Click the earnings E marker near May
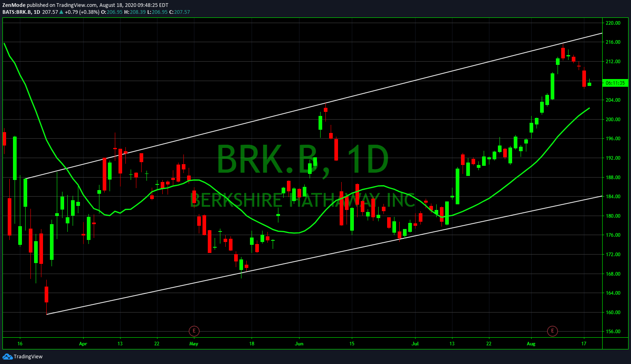The width and height of the screenshot is (631, 364). (194, 331)
